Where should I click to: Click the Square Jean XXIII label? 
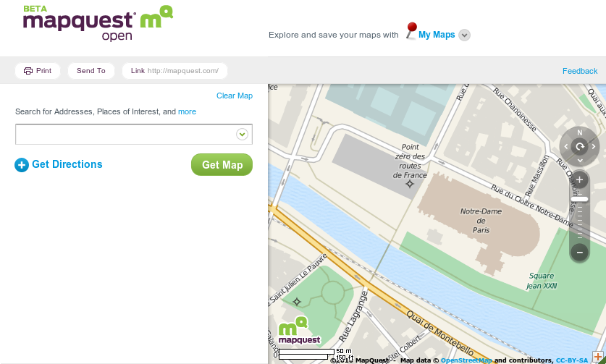(542, 281)
